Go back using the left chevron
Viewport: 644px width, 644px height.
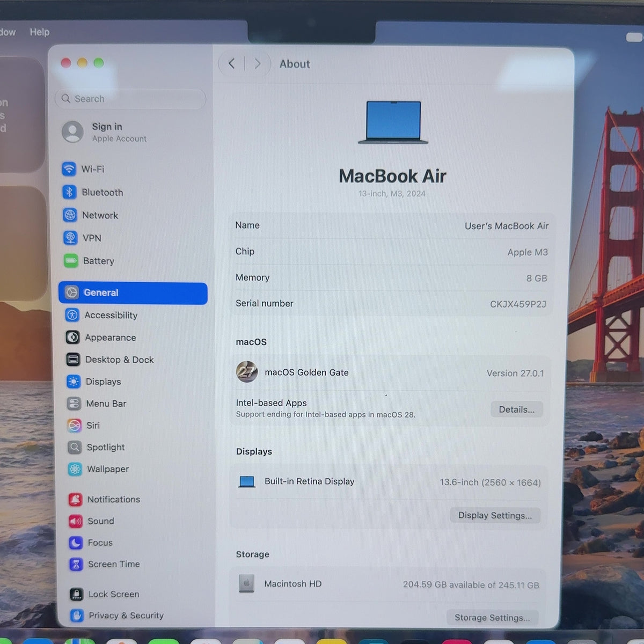click(x=232, y=64)
